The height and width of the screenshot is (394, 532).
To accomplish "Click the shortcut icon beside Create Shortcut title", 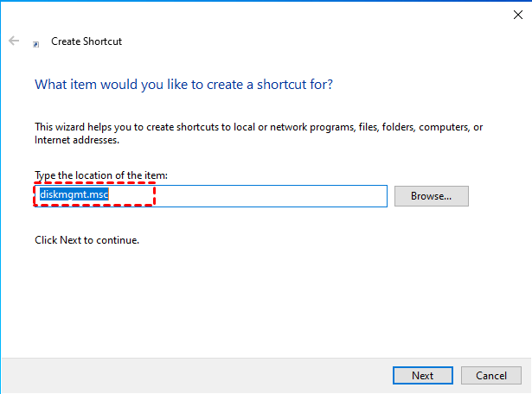I will pyautogui.click(x=35, y=42).
